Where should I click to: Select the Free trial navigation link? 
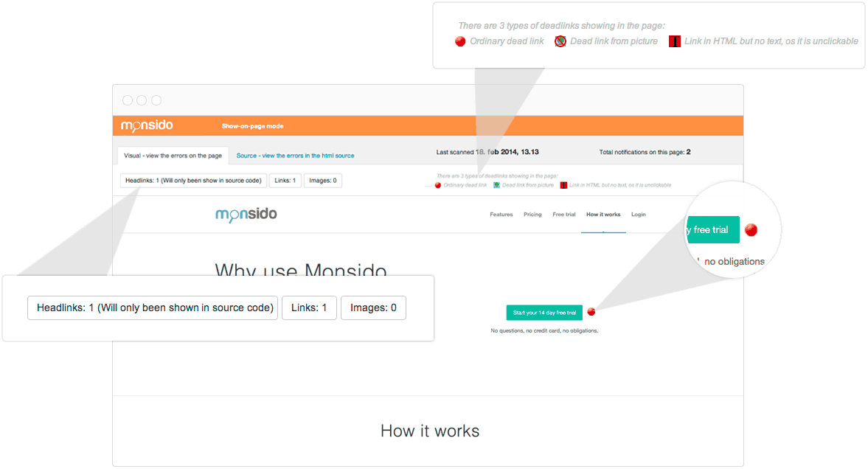[x=564, y=215]
